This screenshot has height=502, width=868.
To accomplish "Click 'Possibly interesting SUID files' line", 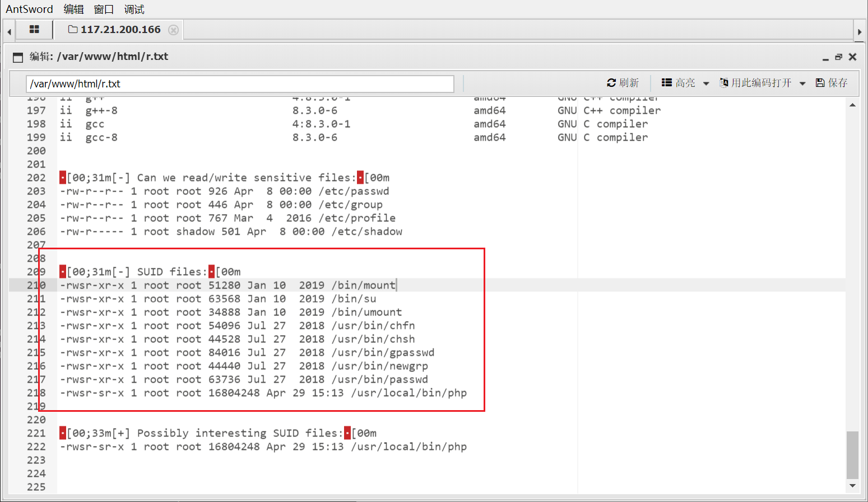I will tap(218, 433).
